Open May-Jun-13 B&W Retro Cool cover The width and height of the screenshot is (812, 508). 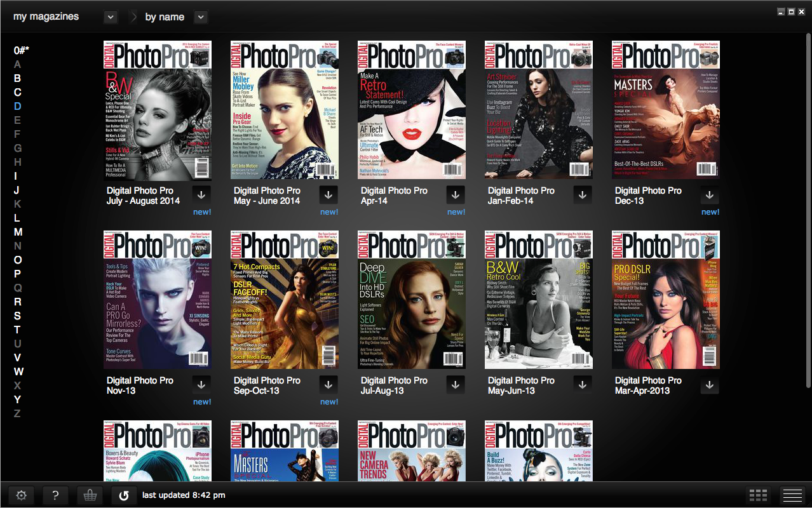(539, 300)
